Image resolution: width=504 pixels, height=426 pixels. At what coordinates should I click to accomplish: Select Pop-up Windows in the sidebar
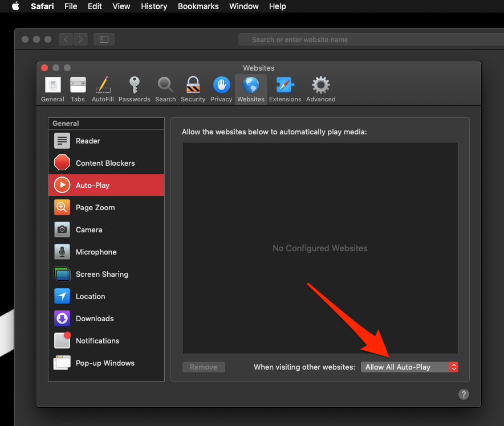click(x=107, y=363)
